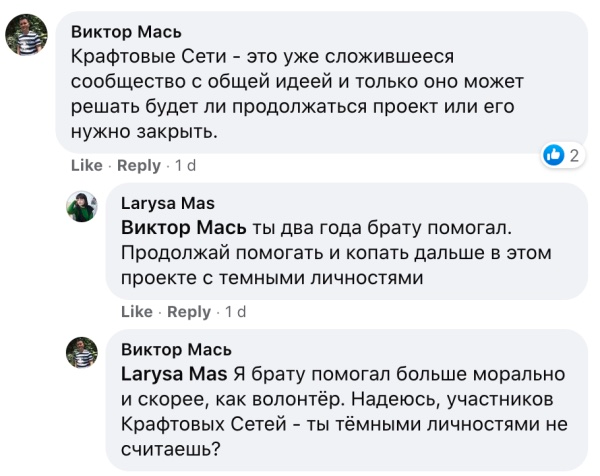
Task: View the reaction count of 2
Action: (x=574, y=155)
